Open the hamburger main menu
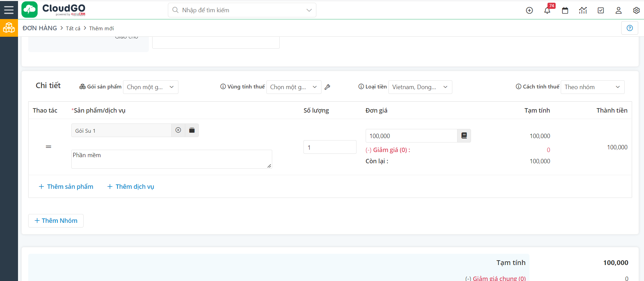 [x=9, y=10]
